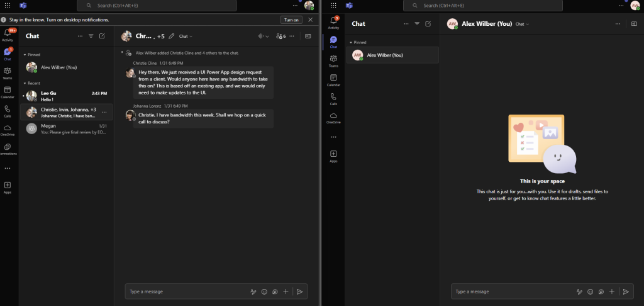Open audio call dropdown in group chat header
This screenshot has height=306, width=644.
(x=268, y=36)
